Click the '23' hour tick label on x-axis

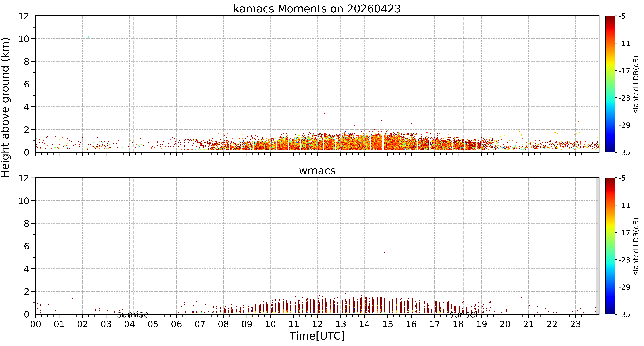[575, 324]
